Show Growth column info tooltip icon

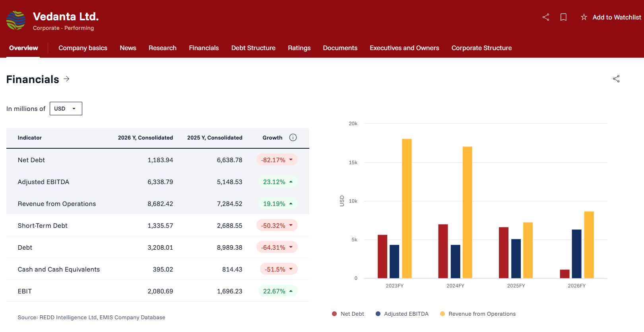tap(293, 138)
